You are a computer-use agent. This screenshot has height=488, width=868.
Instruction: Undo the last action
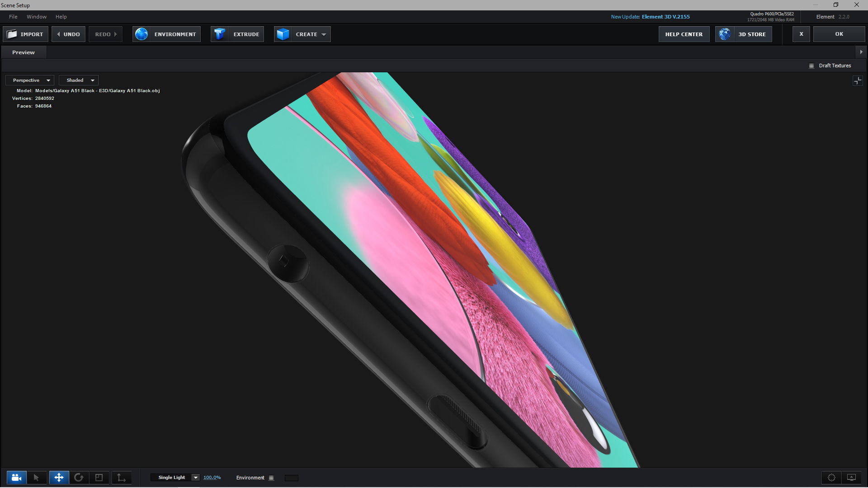pyautogui.click(x=68, y=34)
